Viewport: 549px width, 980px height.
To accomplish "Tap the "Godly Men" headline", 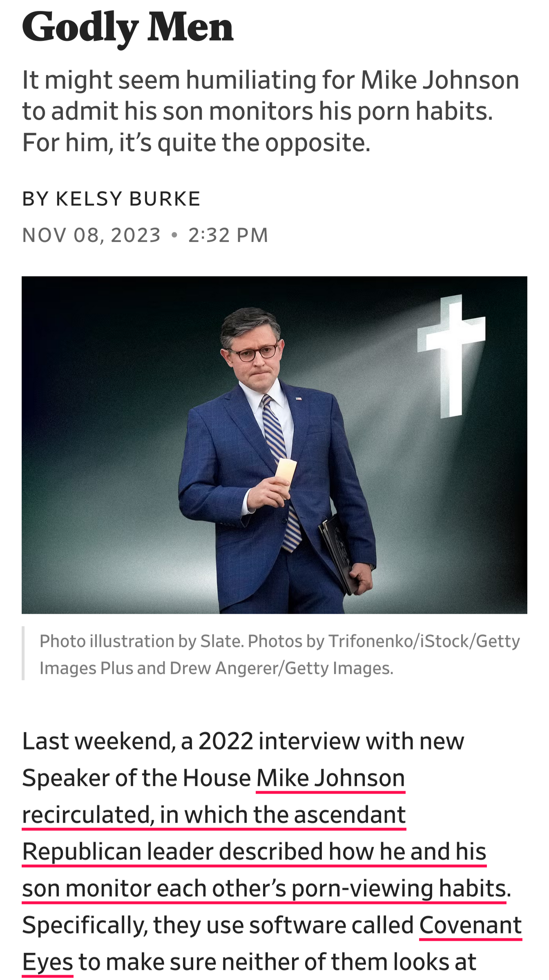I will coord(128,27).
